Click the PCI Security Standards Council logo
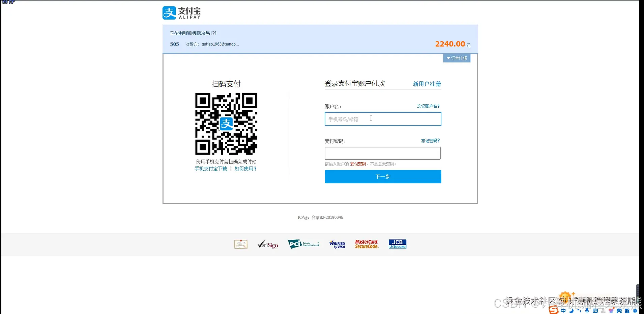 (x=303, y=244)
